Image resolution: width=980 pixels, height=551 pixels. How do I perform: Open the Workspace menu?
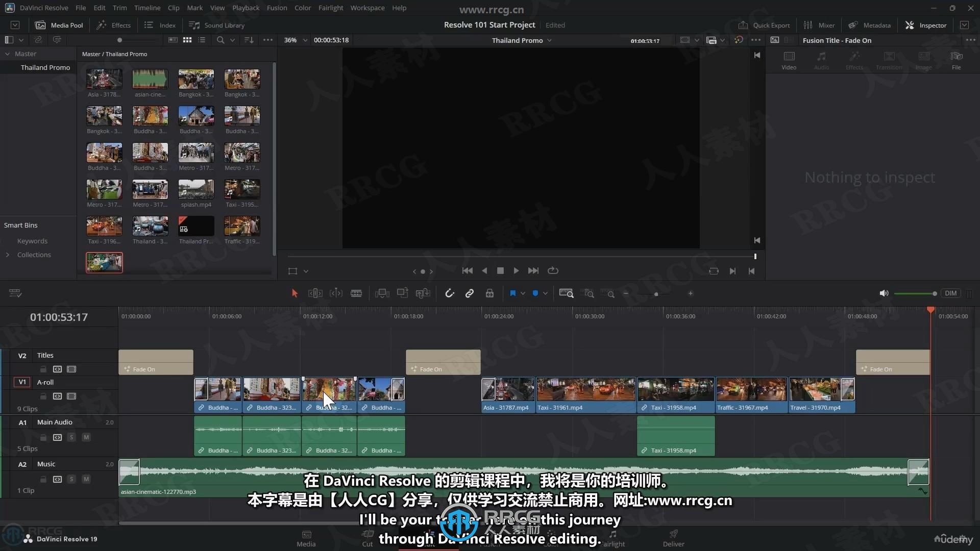367,8
